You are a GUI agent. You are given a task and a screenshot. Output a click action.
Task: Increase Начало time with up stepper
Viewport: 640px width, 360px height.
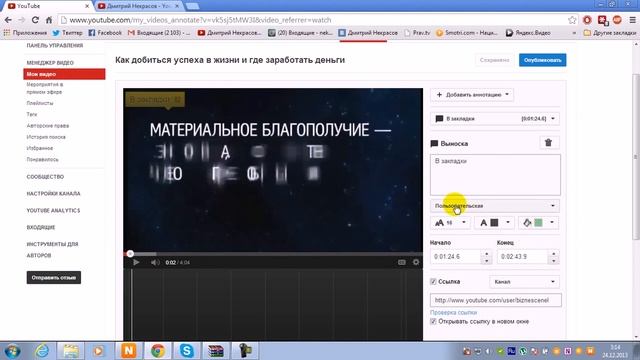pyautogui.click(x=487, y=253)
